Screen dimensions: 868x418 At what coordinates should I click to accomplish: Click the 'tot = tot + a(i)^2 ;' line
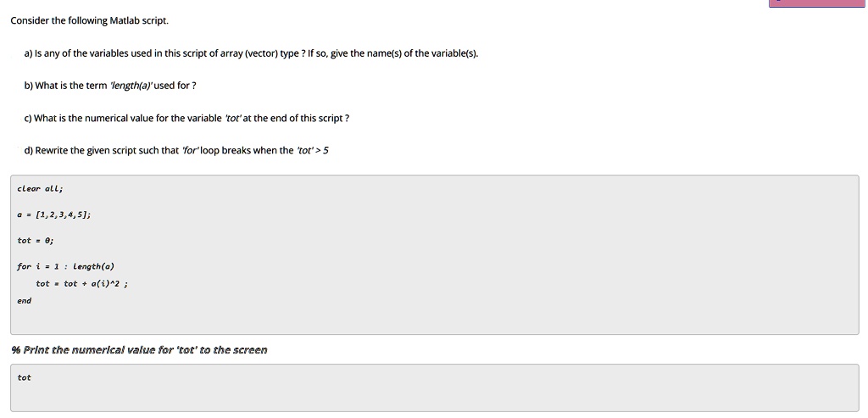point(82,283)
